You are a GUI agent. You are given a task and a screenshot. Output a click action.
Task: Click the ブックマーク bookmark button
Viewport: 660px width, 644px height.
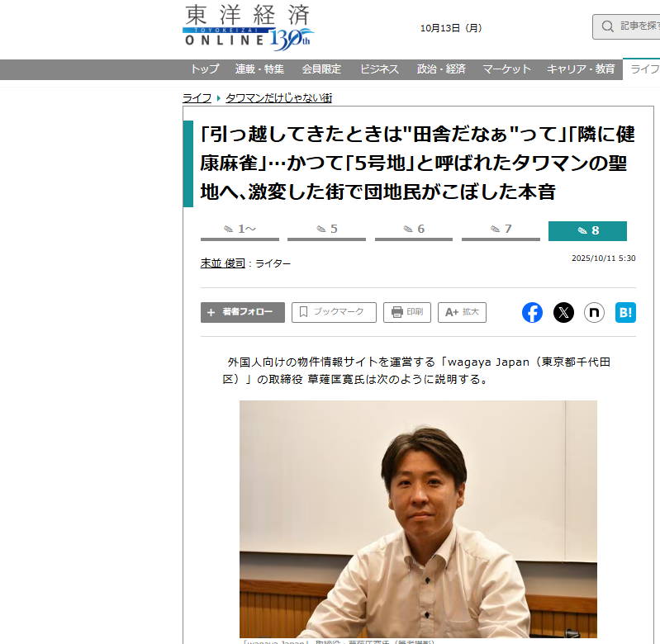pos(334,313)
